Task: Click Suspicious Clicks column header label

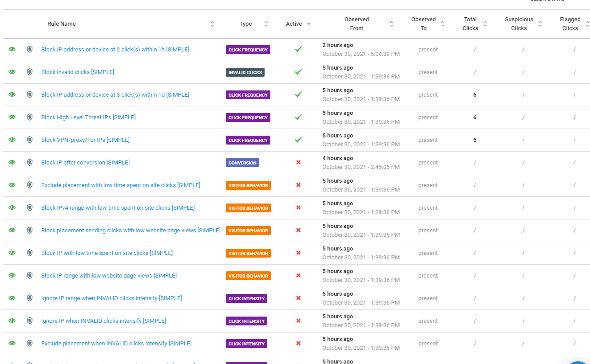Action: tap(519, 24)
